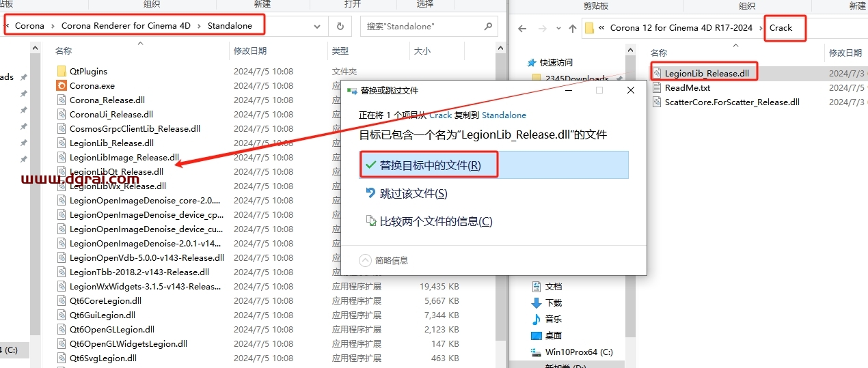Click Corona Renderer for Cinema 4D breadcrumb
The image size is (868, 368).
(x=126, y=26)
